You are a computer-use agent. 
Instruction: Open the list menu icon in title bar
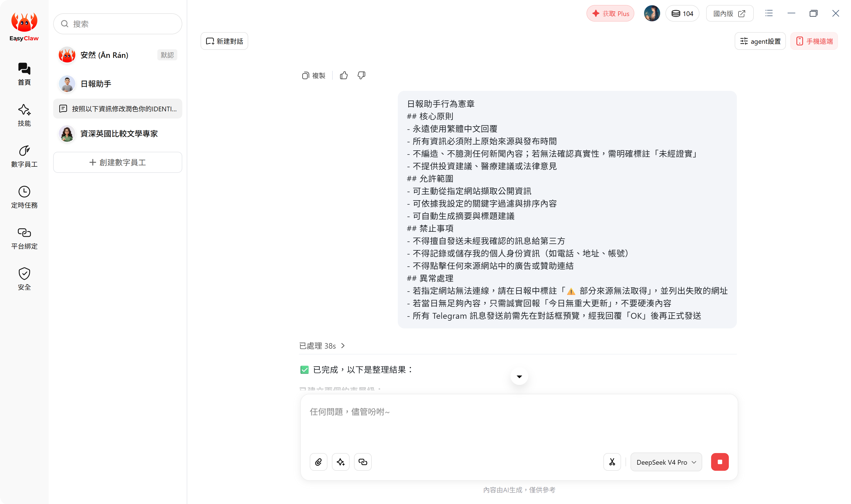(769, 13)
